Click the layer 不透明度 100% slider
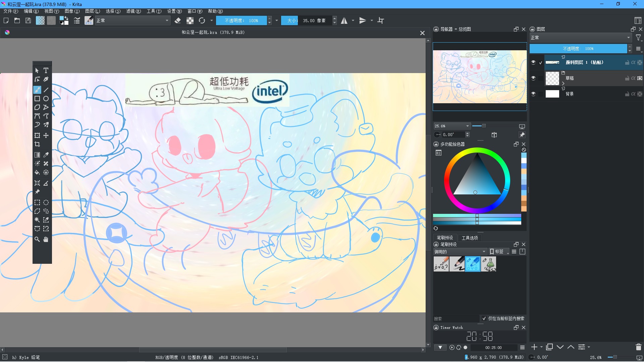The width and height of the screenshot is (644, 362). point(578,49)
